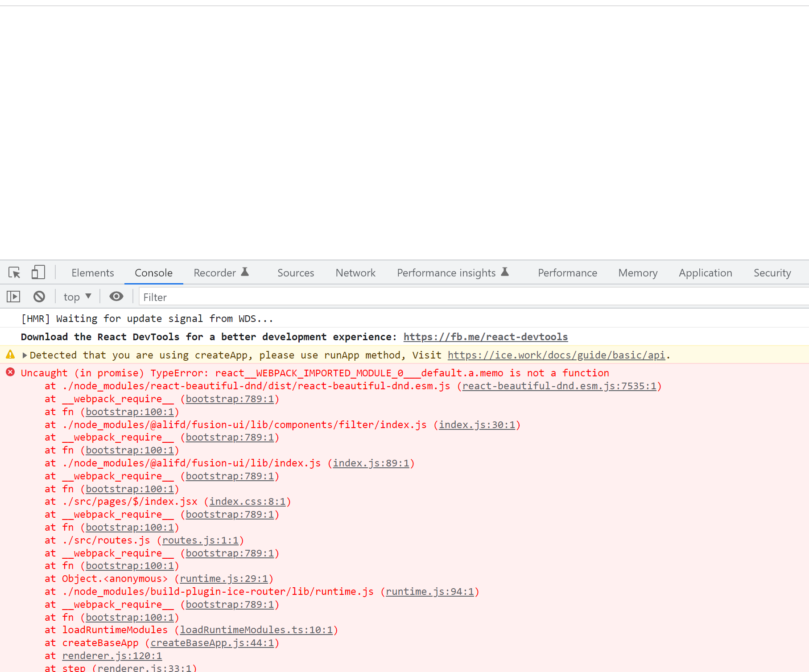Open routes.js:1:1 source link
809x672 pixels.
point(200,540)
